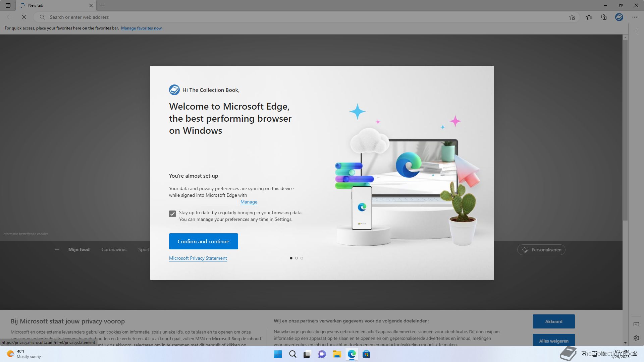The height and width of the screenshot is (362, 644).
Task: Click Confirm and continue button
Action: [x=204, y=241]
